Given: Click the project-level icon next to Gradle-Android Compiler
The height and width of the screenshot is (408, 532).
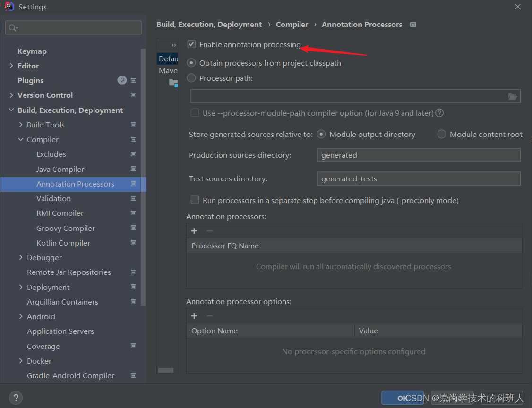Looking at the screenshot, I should point(133,375).
